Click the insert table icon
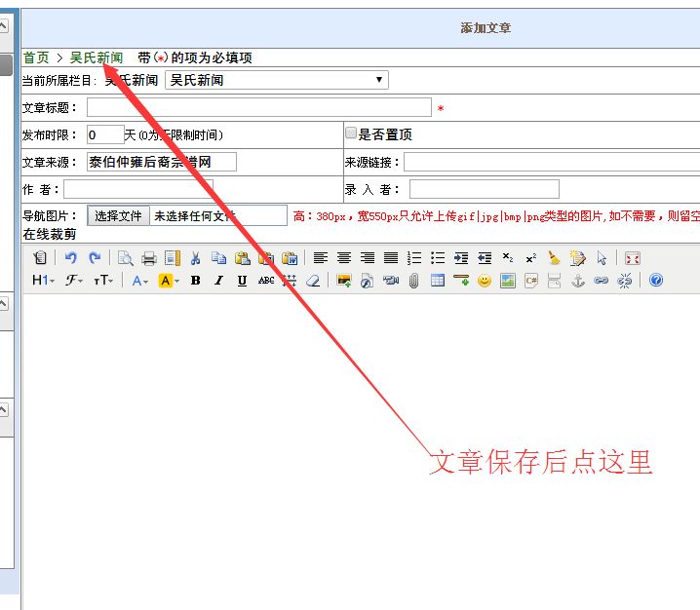 coord(438,281)
